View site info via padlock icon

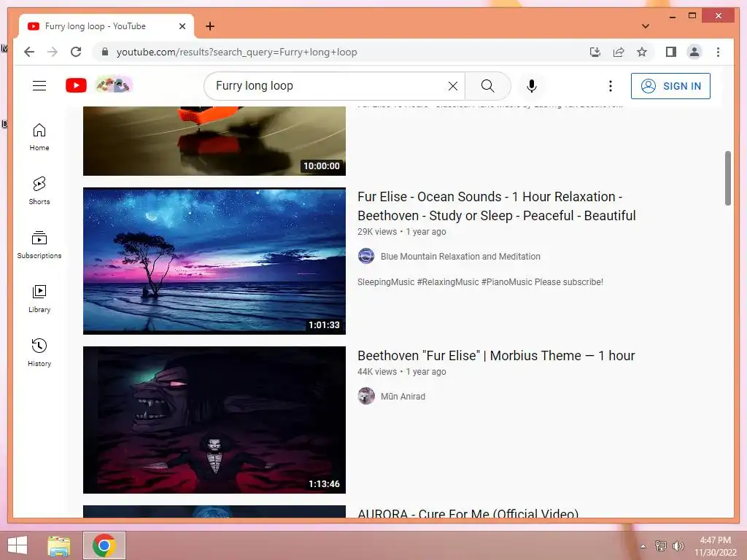tap(105, 52)
